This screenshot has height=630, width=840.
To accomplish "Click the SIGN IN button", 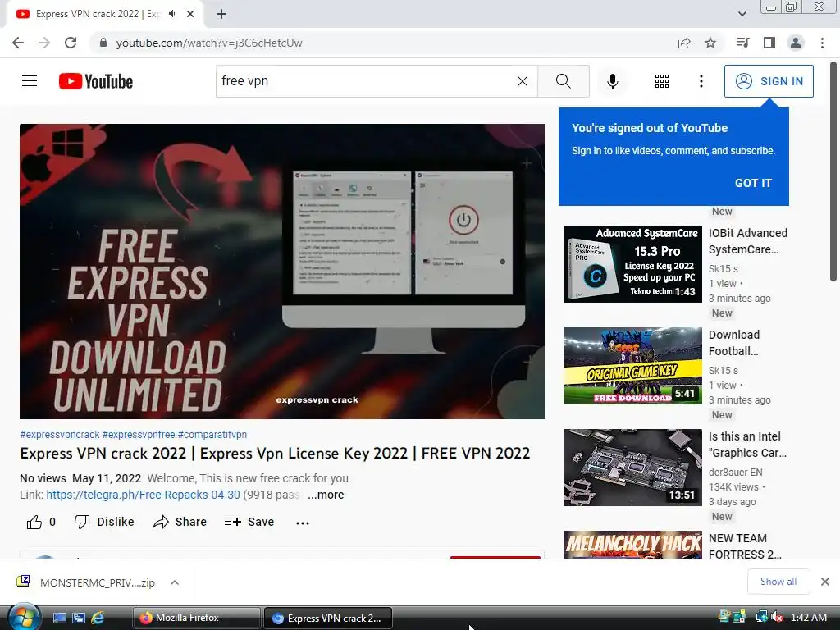I will [x=769, y=81].
